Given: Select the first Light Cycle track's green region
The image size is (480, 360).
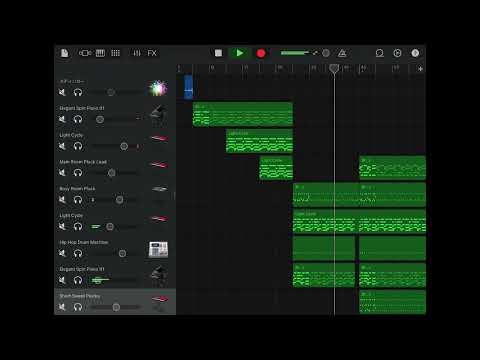Looking at the screenshot, I should coord(259,141).
